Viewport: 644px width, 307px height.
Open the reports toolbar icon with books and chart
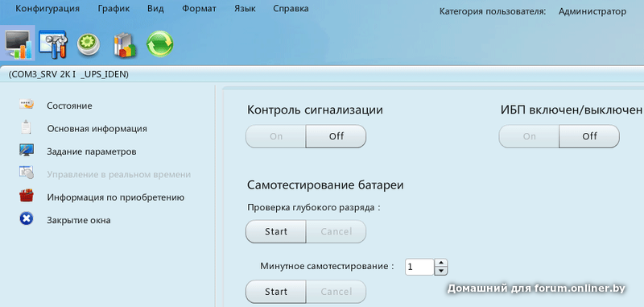click(125, 44)
